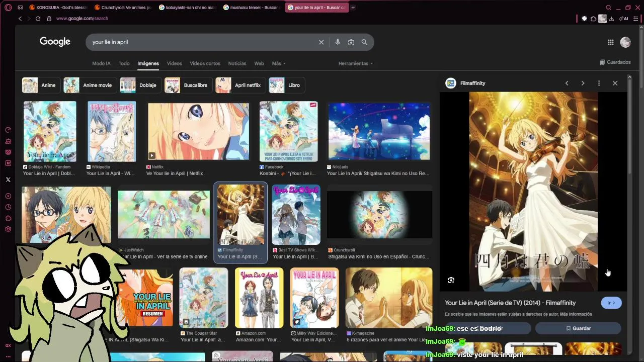Select the Doblaje filter chip
644x362 pixels.
(x=140, y=85)
